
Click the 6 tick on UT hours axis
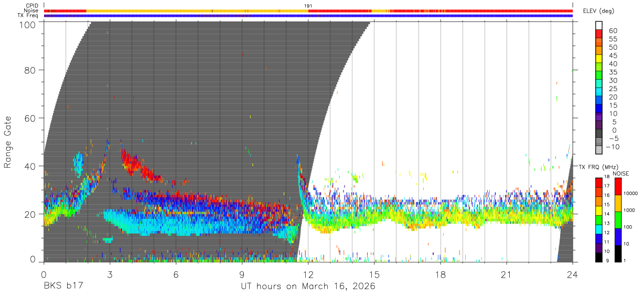pyautogui.click(x=176, y=274)
